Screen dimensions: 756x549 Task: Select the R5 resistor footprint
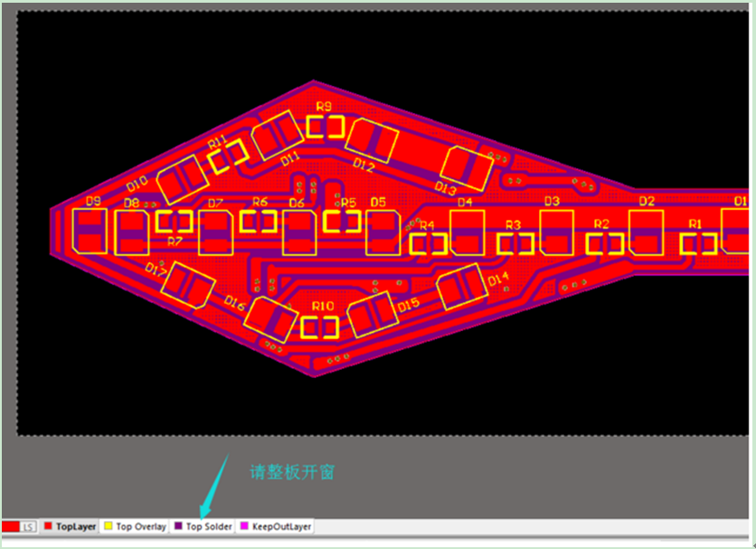point(343,220)
